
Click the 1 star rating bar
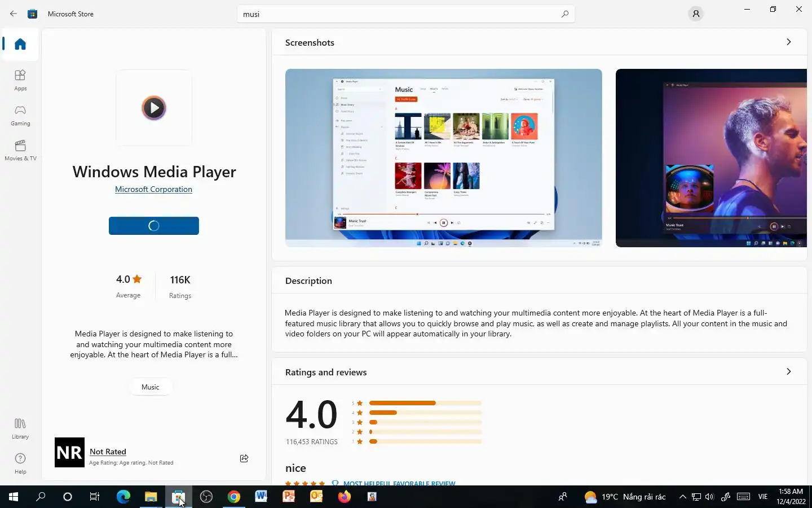click(x=425, y=441)
